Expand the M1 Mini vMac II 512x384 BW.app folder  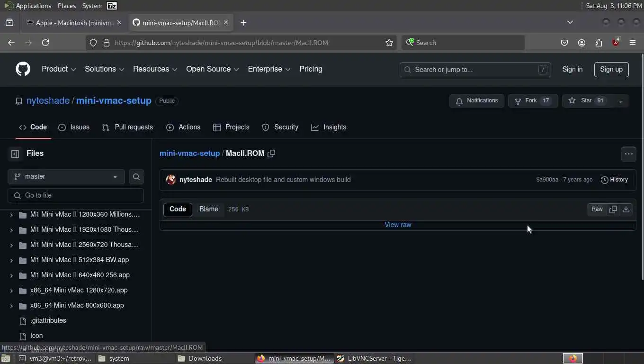point(11,260)
